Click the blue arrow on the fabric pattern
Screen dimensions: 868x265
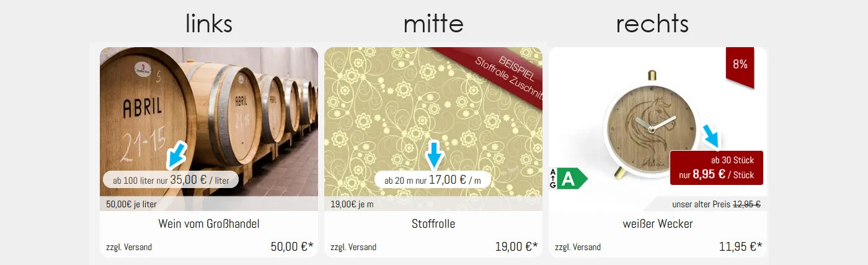[435, 155]
